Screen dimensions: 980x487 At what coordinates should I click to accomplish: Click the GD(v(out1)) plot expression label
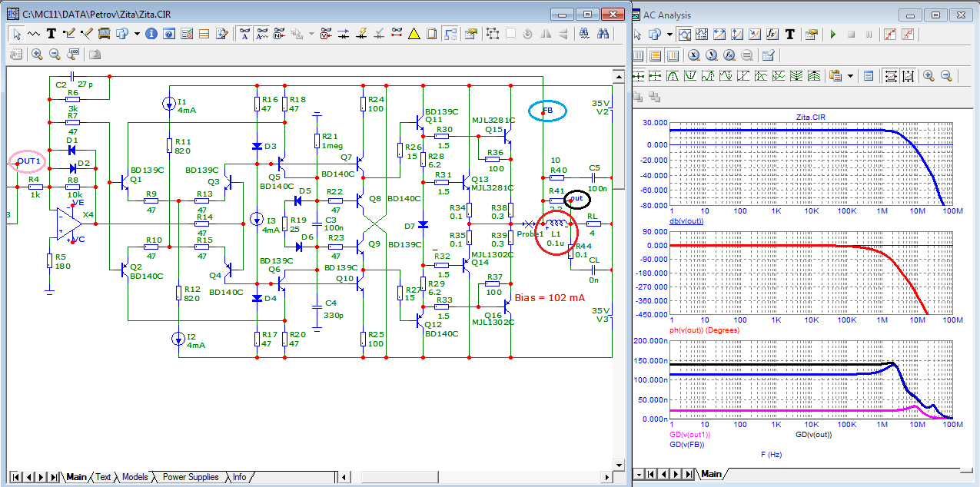click(691, 436)
